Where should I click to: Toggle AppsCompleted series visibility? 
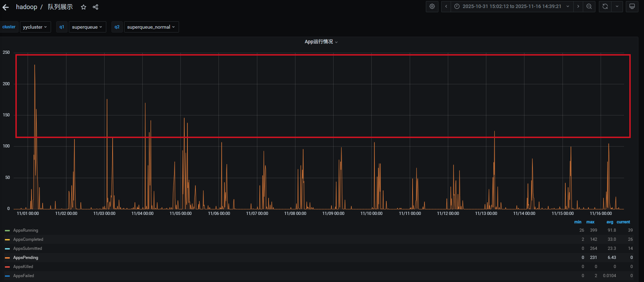pos(28,239)
